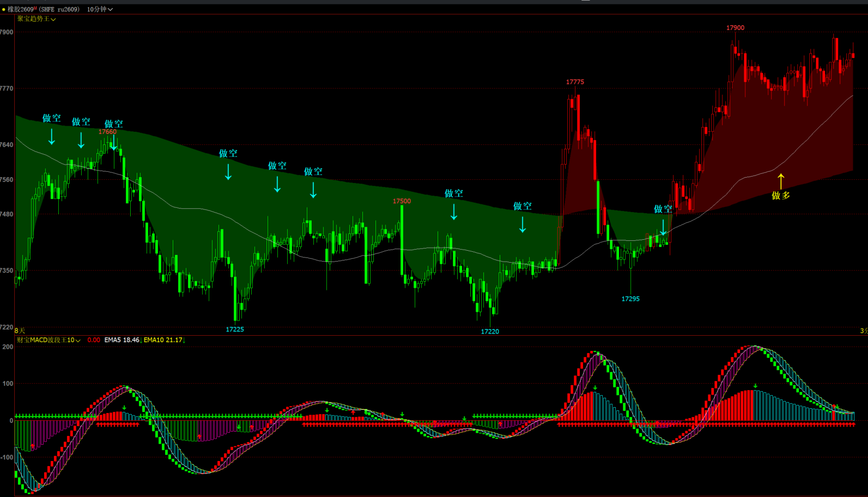Click the 17900 high price label
This screenshot has width=868, height=497.
pyautogui.click(x=735, y=28)
